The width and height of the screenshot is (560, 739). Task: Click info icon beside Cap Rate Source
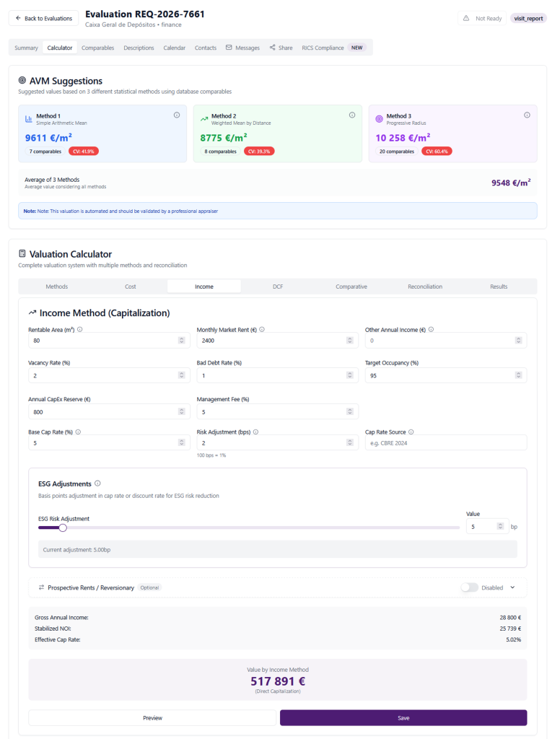point(411,432)
